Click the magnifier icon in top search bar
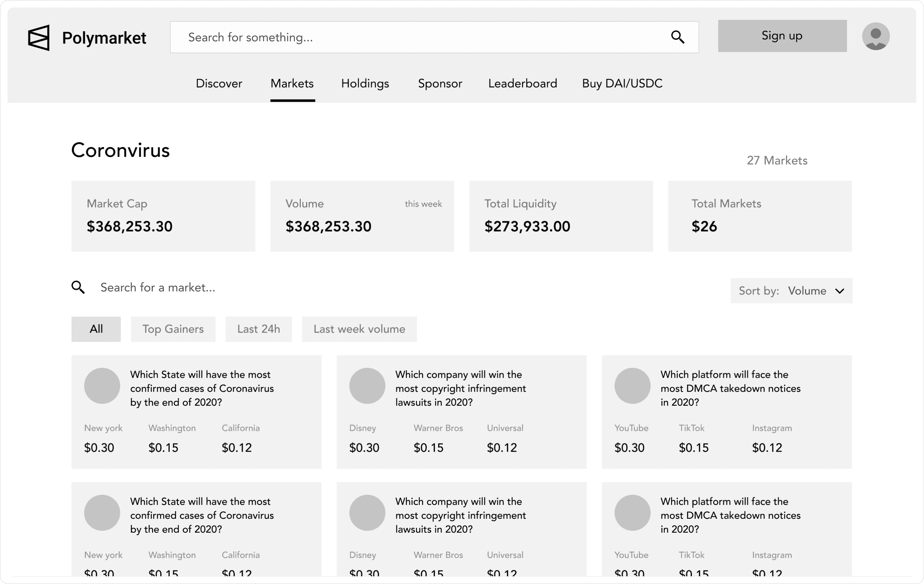This screenshot has height=584, width=924. click(677, 37)
